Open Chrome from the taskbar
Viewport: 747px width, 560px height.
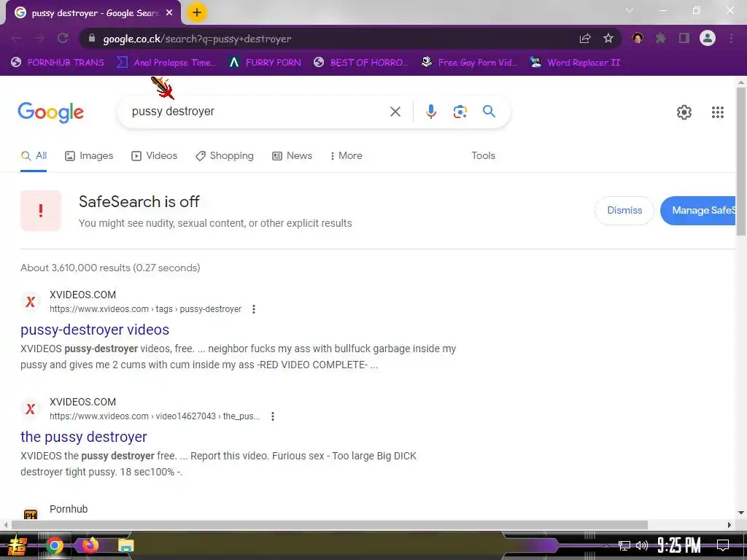tap(55, 545)
